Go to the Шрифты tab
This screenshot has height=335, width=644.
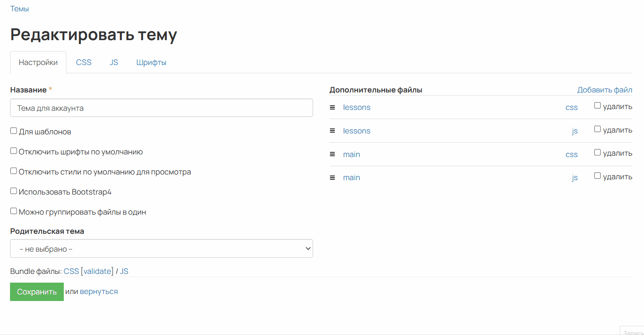[x=151, y=62]
